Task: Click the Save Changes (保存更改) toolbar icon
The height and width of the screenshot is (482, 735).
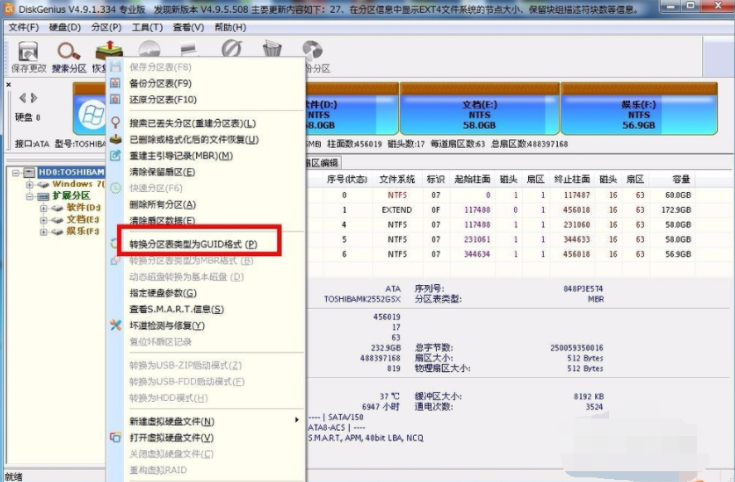Action: 28,51
